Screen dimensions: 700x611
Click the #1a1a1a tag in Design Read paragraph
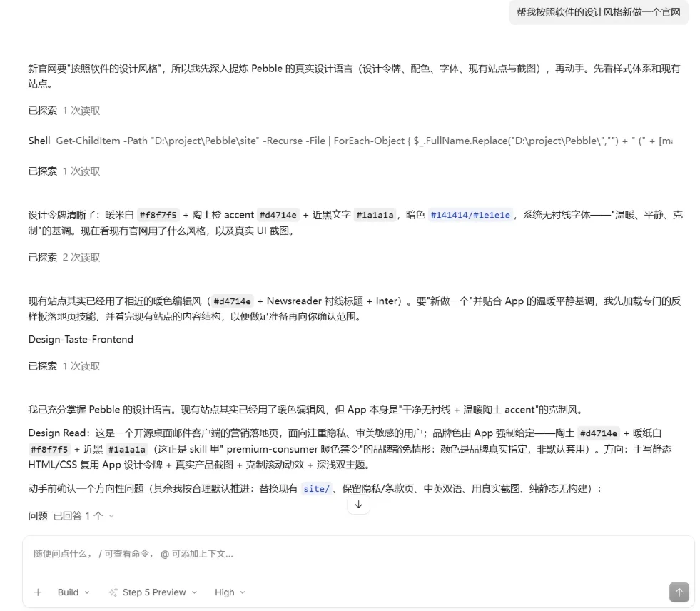[127, 449]
